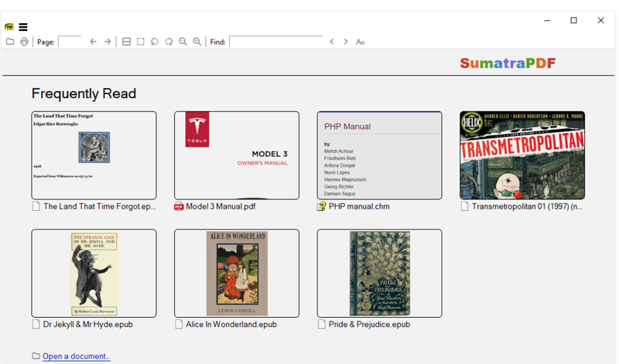Click the file icon beside Transmetropolitan 01

tap(465, 206)
